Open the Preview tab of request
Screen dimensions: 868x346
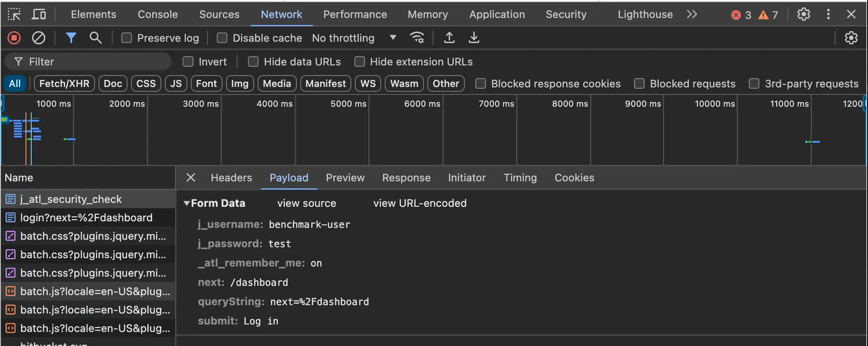click(345, 178)
